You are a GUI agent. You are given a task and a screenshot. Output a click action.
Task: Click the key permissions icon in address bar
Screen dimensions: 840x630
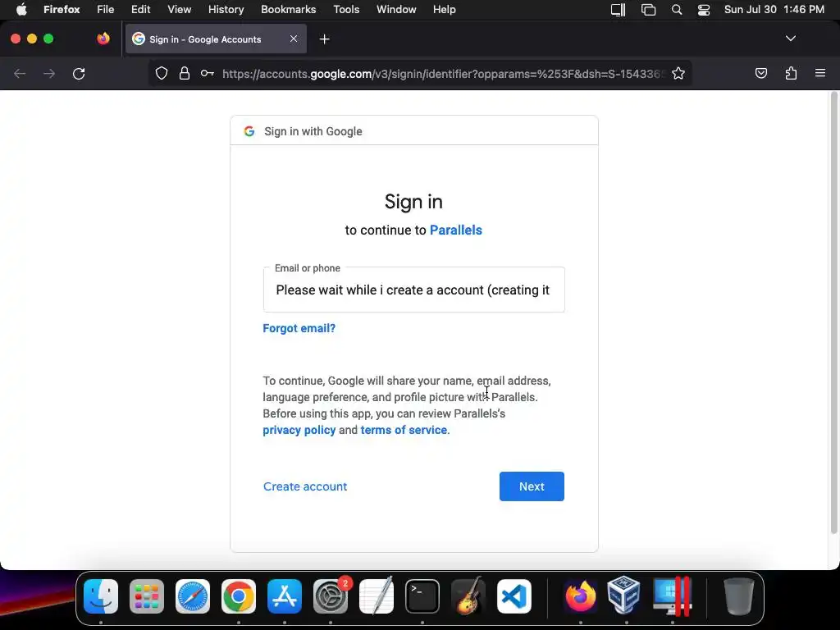pyautogui.click(x=208, y=73)
